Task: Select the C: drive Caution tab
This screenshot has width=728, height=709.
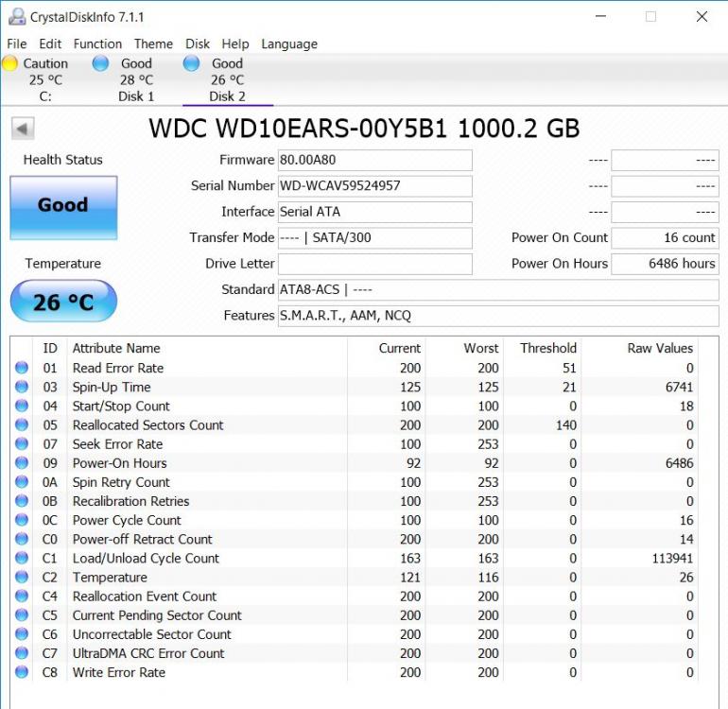Action: pyautogui.click(x=45, y=79)
